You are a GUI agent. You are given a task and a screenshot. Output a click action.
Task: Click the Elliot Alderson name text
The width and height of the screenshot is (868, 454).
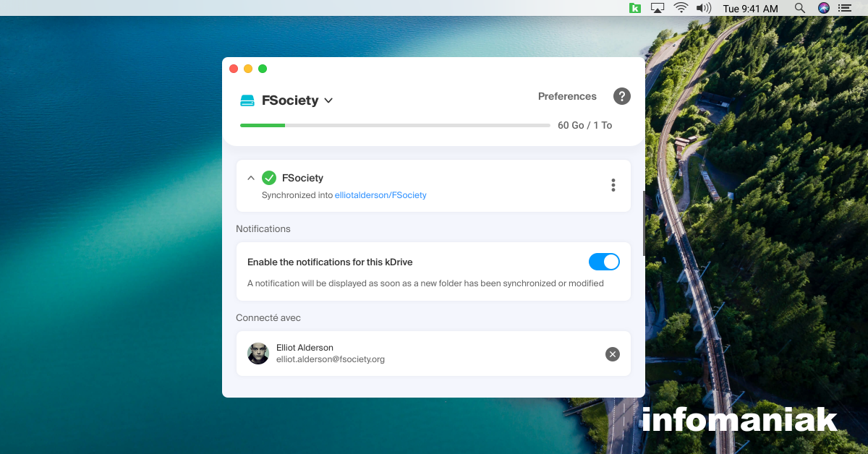[x=305, y=348]
